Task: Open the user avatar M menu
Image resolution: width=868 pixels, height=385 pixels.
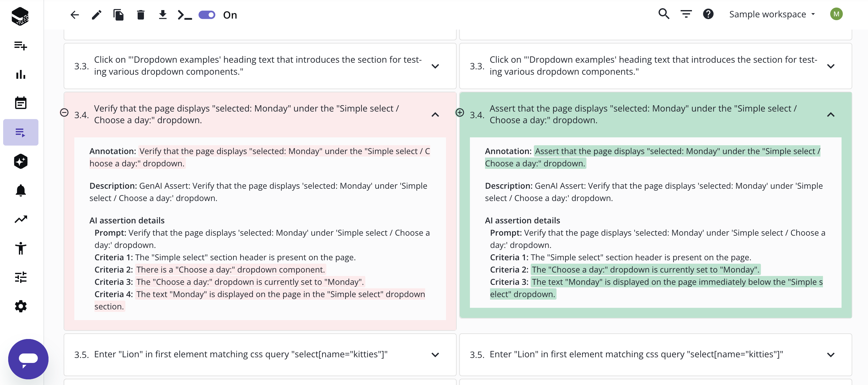Action: (836, 14)
